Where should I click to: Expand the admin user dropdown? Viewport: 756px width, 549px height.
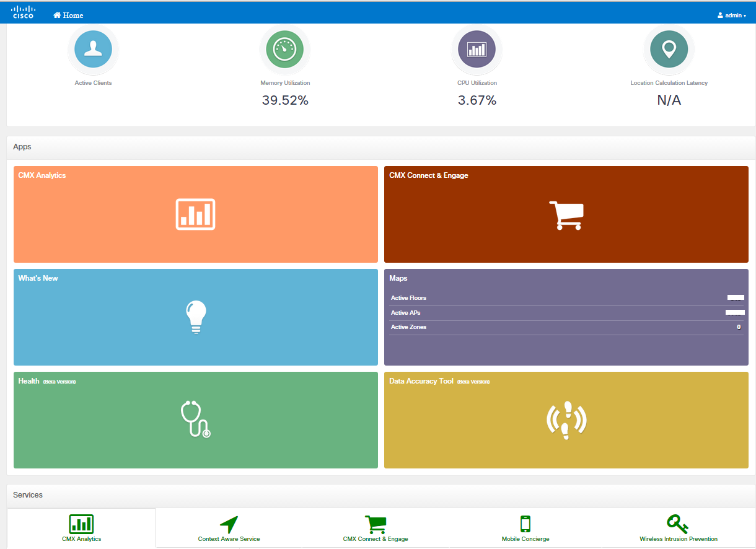click(x=732, y=15)
